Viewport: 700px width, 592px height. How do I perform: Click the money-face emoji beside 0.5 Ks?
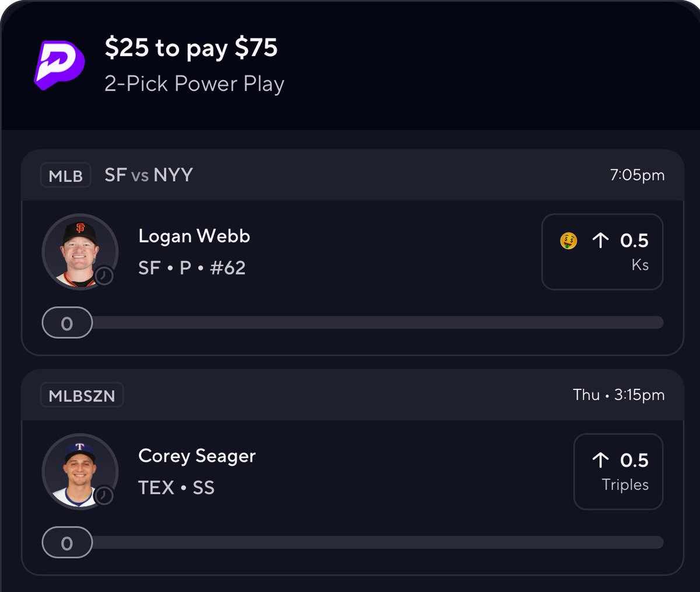coord(569,241)
